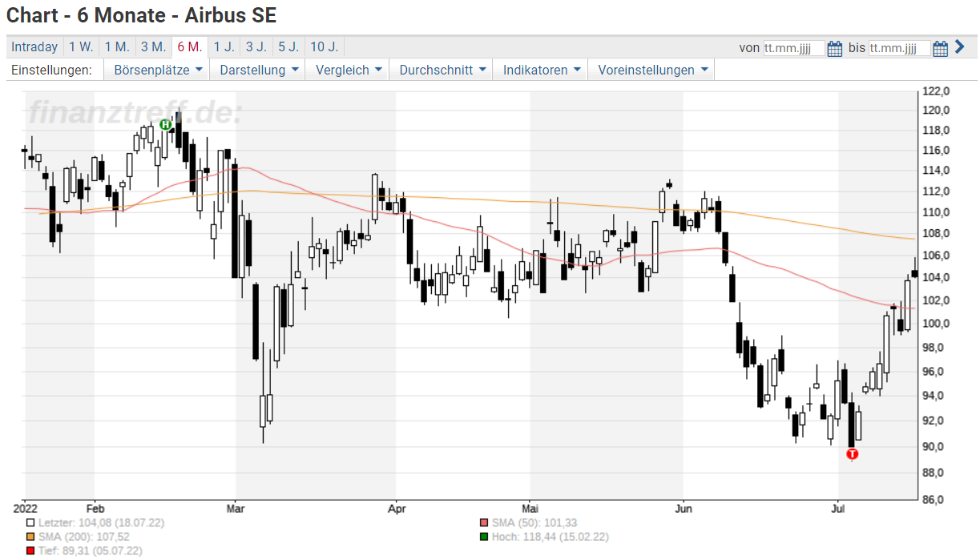
Task: Click the '2022' label on the time axis
Action: pos(26,508)
